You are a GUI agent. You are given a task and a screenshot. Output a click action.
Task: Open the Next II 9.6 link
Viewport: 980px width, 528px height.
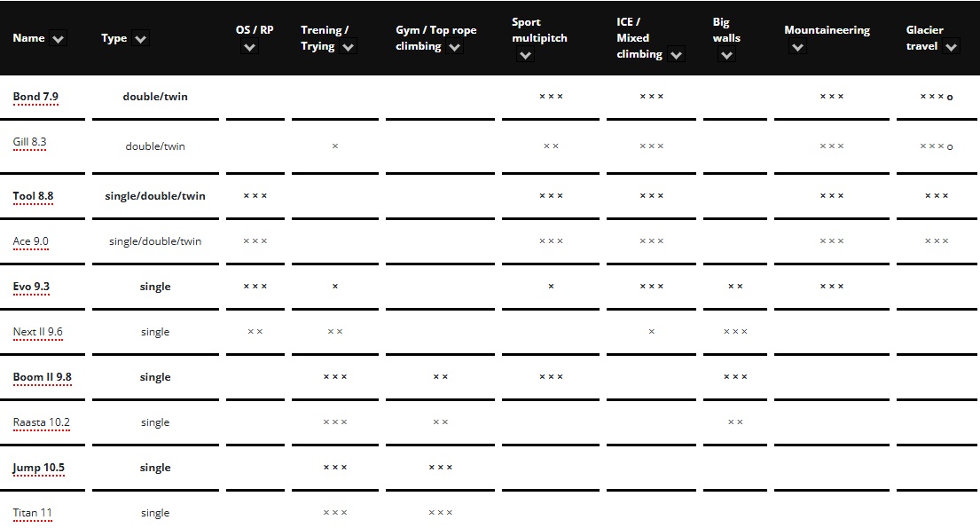[38, 332]
